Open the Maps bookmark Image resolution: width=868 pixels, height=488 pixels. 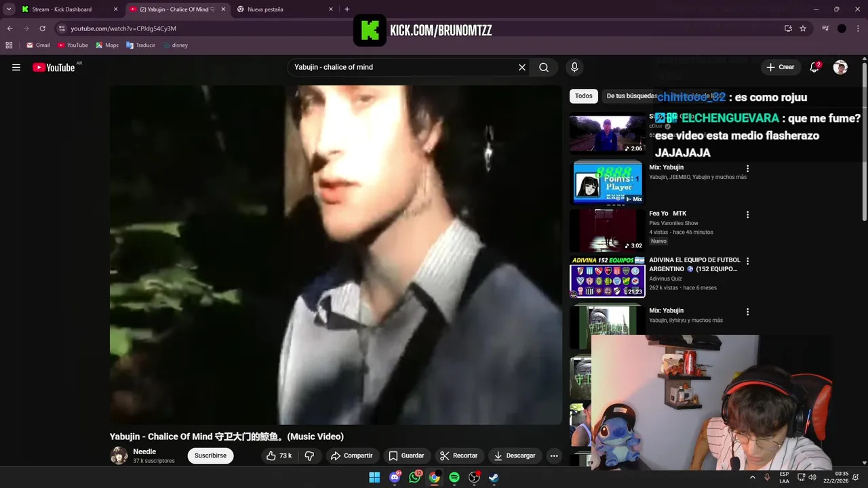pyautogui.click(x=106, y=45)
